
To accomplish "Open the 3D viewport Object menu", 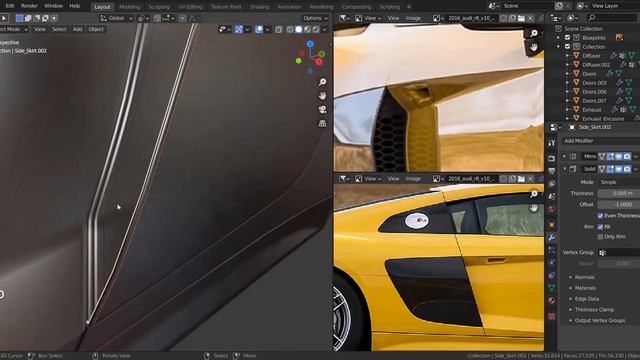I will [x=96, y=29].
